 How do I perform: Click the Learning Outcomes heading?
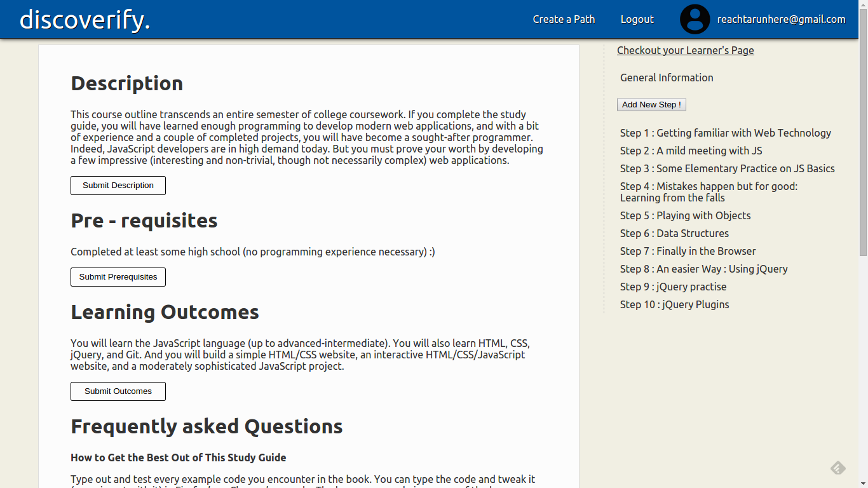tap(165, 312)
